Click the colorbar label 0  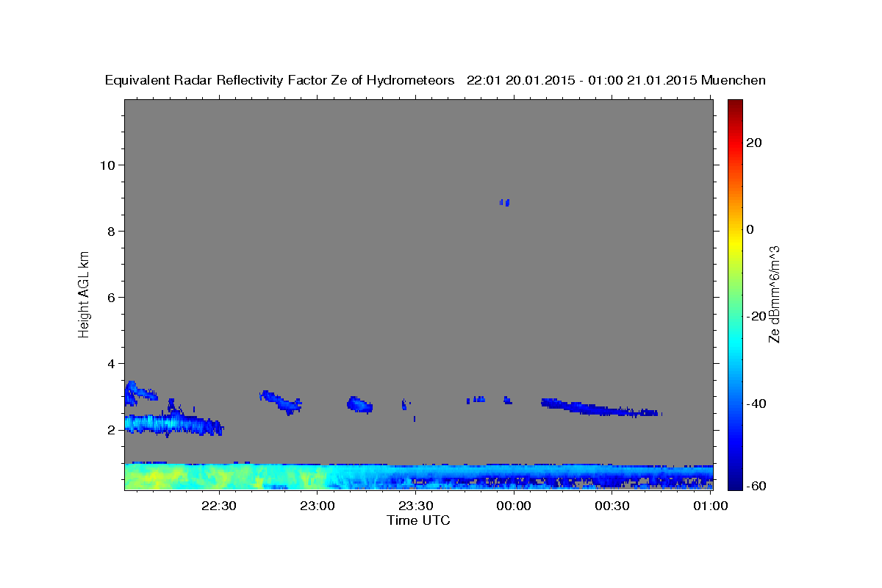tap(750, 229)
